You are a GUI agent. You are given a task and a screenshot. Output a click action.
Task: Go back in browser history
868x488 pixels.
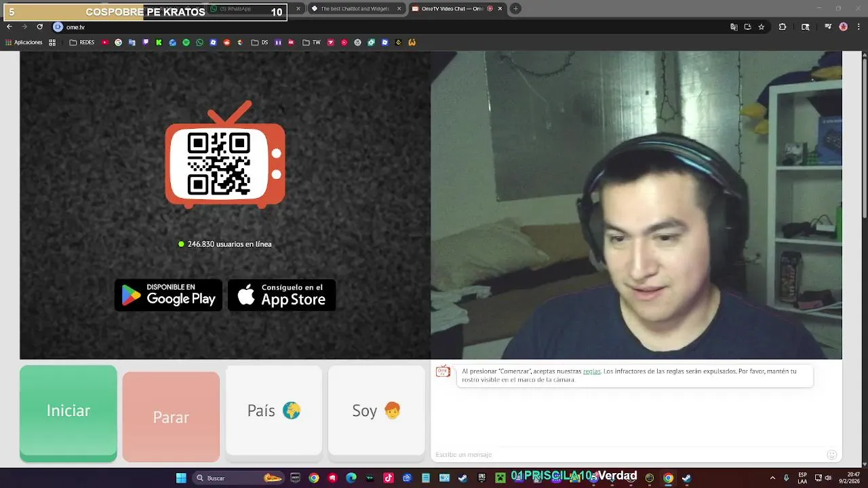(9, 27)
